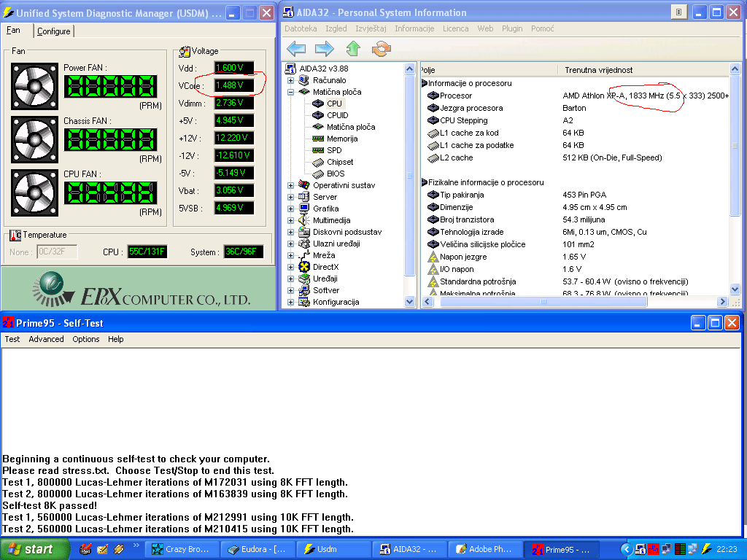The image size is (747, 560).
Task: Click the orange Refresh toolbar icon
Action: pyautogui.click(x=381, y=49)
